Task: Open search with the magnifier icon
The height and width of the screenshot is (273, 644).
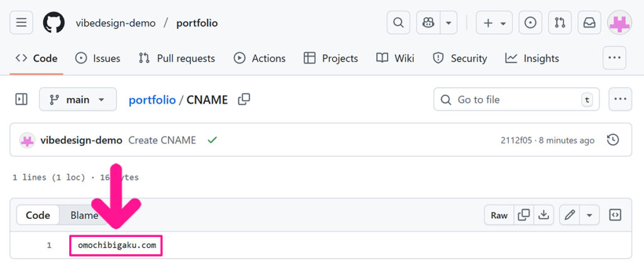Action: click(x=398, y=23)
